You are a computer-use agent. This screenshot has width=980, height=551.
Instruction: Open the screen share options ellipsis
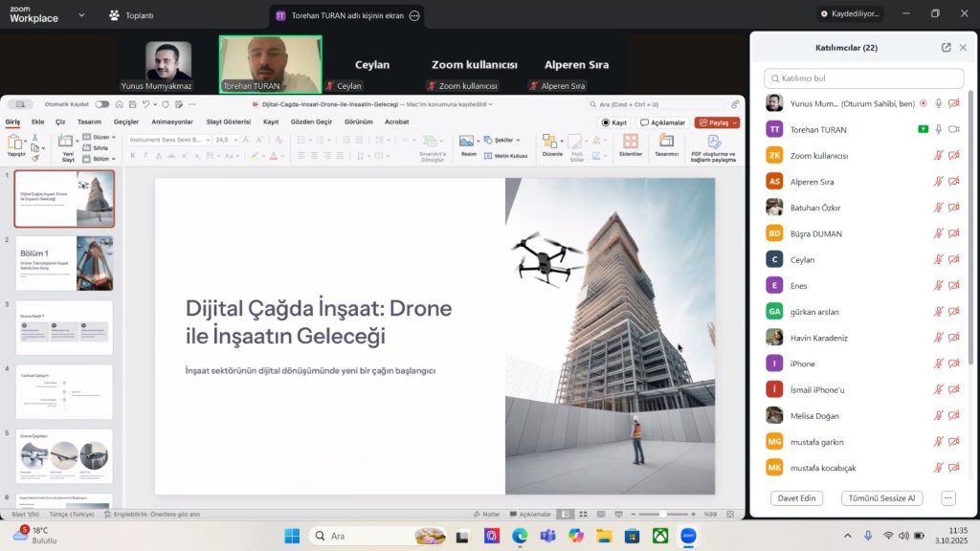[x=414, y=16]
